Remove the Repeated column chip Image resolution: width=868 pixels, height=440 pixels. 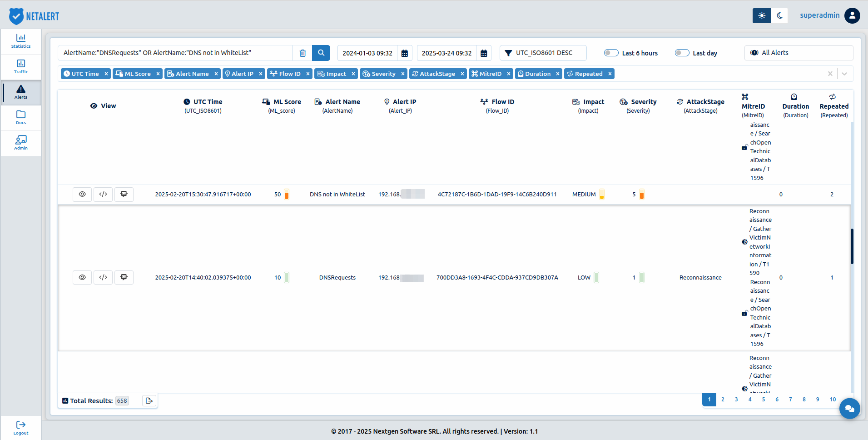coord(610,74)
